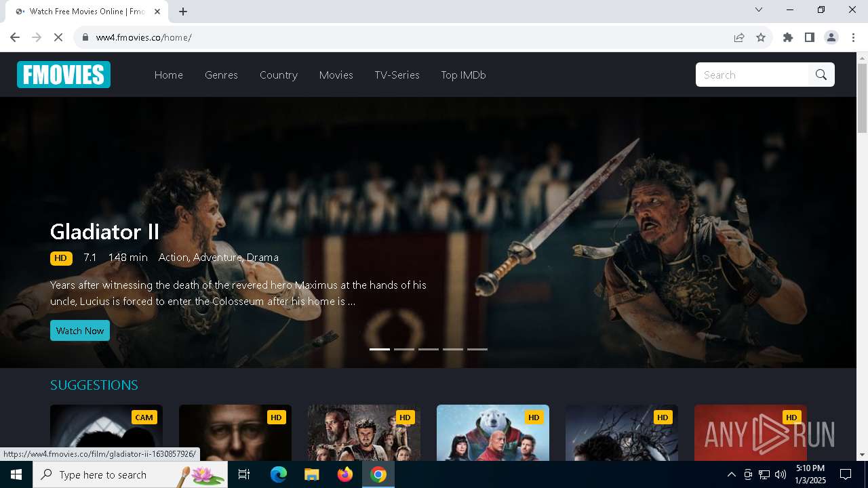Open Chrome profile avatar
868x488 pixels.
point(831,37)
